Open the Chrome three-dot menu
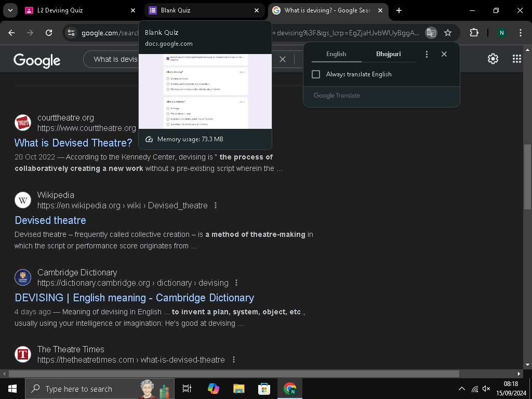Image resolution: width=532 pixels, height=399 pixels. [x=521, y=33]
